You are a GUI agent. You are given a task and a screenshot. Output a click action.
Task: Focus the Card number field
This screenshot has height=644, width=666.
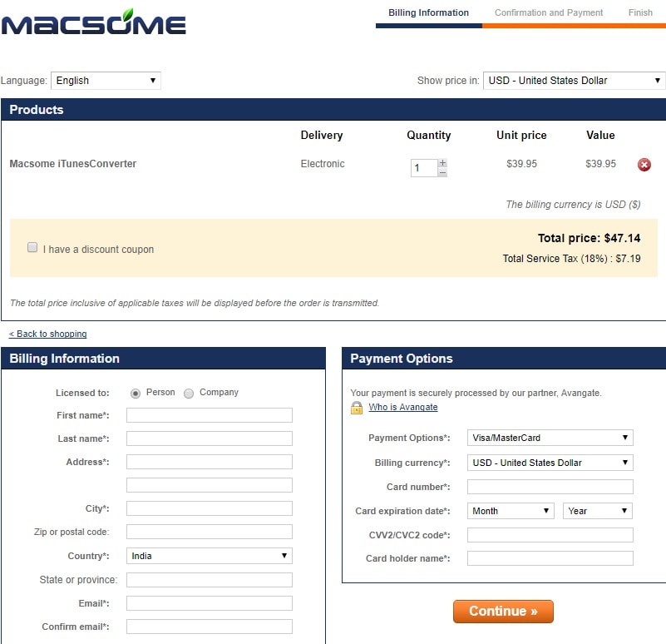(x=550, y=487)
